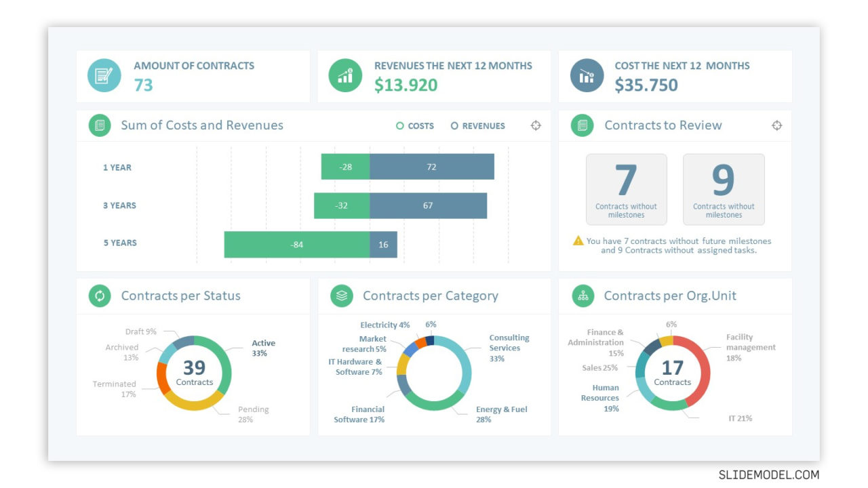Toggle the REVENUES legend marker
The height and width of the screenshot is (488, 868).
pyautogui.click(x=454, y=126)
